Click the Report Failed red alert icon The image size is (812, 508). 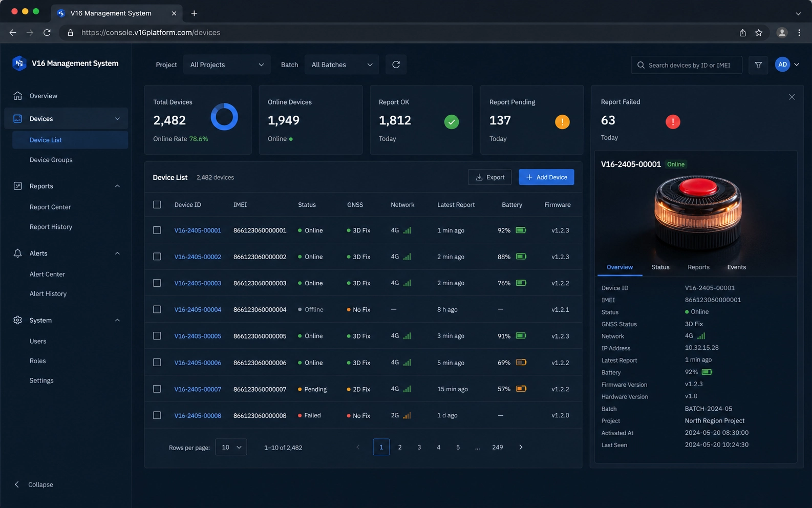[673, 122]
